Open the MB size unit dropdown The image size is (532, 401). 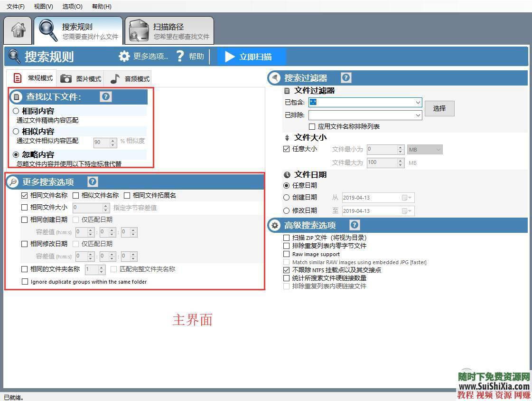pos(425,149)
